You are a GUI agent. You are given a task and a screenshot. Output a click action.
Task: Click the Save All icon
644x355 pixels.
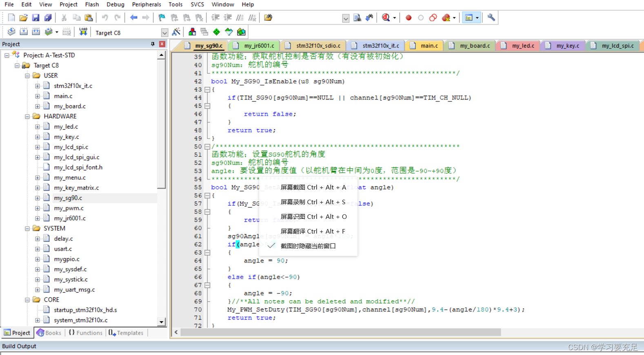click(x=48, y=18)
